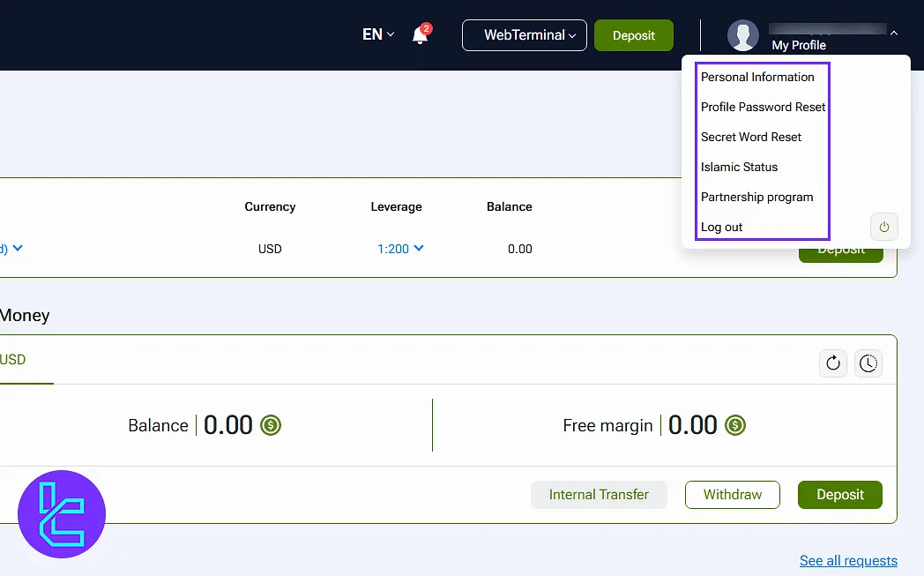Open Partnership program menu item
Image resolution: width=924 pixels, height=576 pixels.
point(756,197)
